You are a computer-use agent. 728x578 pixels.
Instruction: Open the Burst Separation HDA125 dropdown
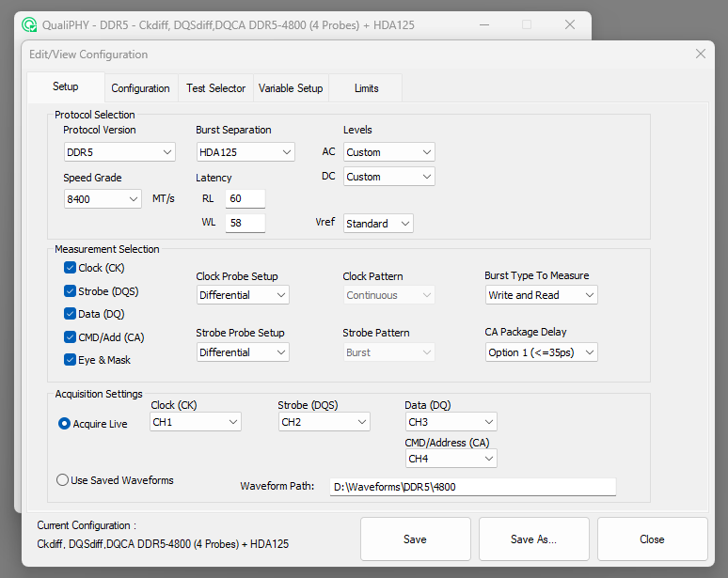click(x=245, y=152)
